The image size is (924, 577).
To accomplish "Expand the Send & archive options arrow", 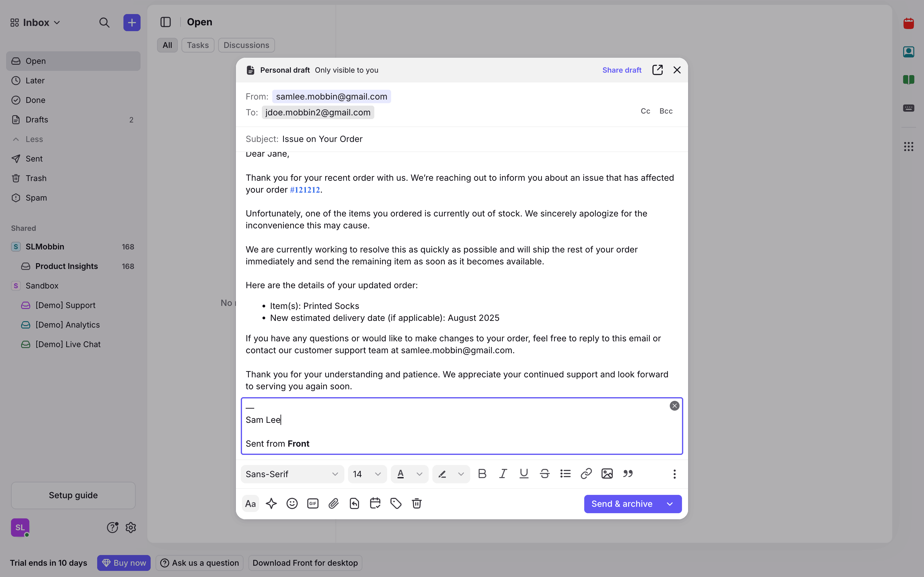I will tap(670, 504).
